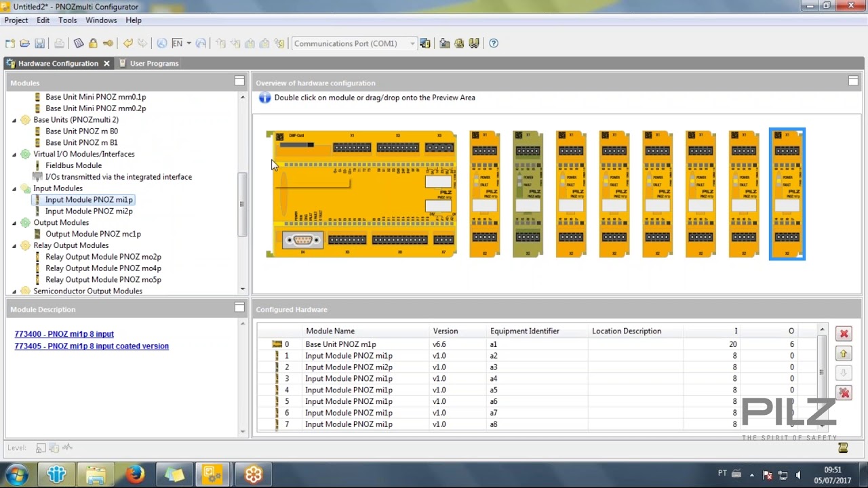This screenshot has width=868, height=488.
Task: Click the volume speaker in system tray
Action: (x=798, y=475)
